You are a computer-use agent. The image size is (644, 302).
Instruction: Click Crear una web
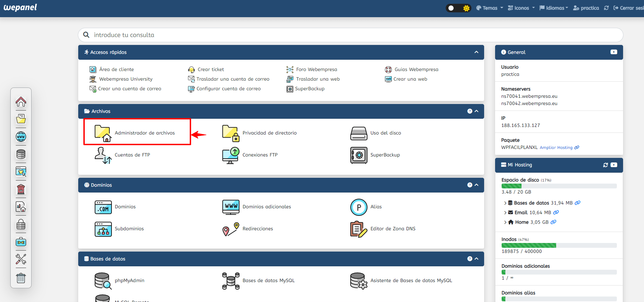pyautogui.click(x=406, y=79)
